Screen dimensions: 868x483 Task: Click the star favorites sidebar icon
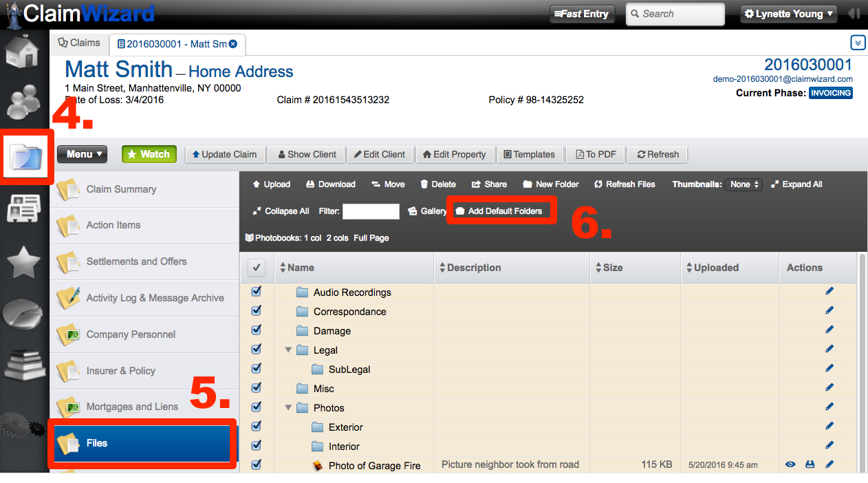pyautogui.click(x=24, y=263)
